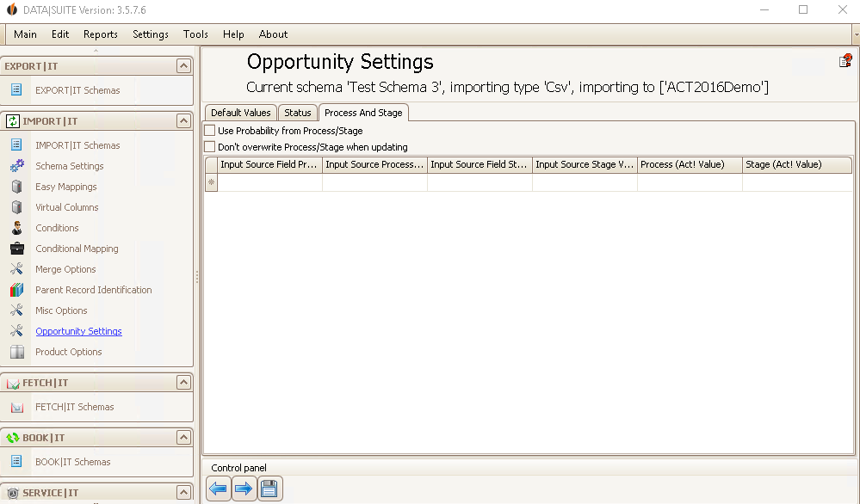Click the Opportunity Settings link
This screenshot has height=504, width=860.
click(78, 331)
